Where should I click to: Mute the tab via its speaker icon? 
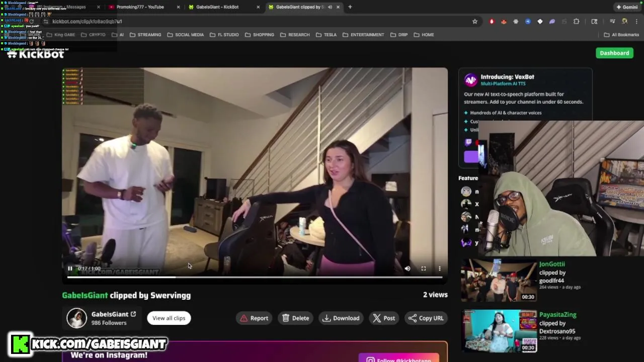click(330, 7)
